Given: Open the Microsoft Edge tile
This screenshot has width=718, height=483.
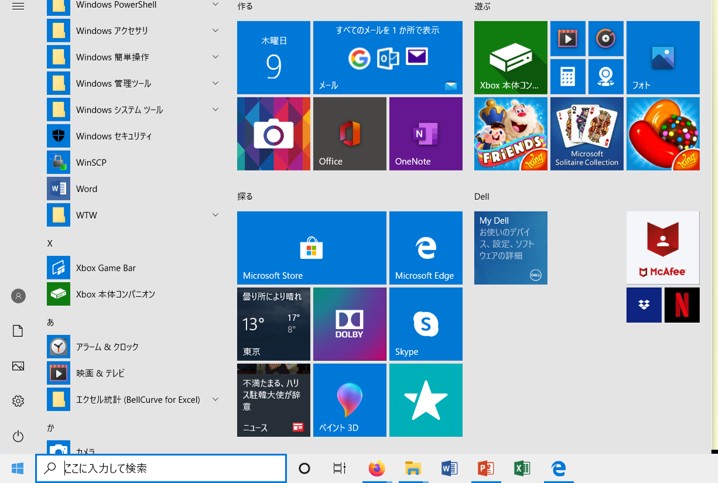Looking at the screenshot, I should [426, 248].
